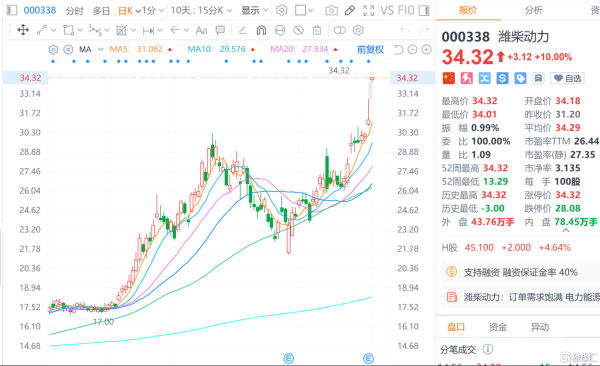
Task: Select the trend line drawing tool
Action: 42,30
